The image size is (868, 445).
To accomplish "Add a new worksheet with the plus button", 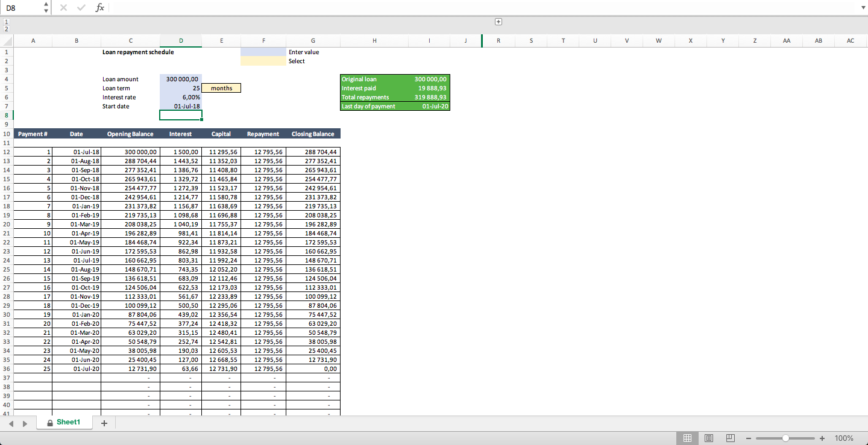I will pyautogui.click(x=103, y=423).
